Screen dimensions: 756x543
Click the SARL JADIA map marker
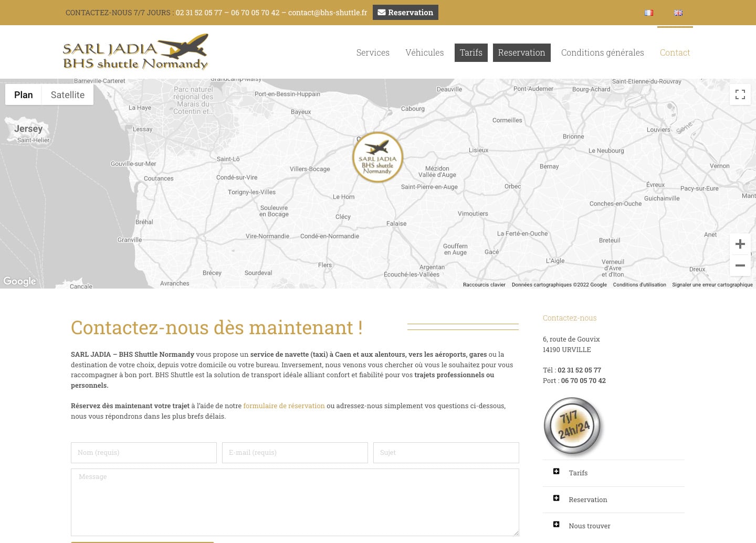point(377,157)
